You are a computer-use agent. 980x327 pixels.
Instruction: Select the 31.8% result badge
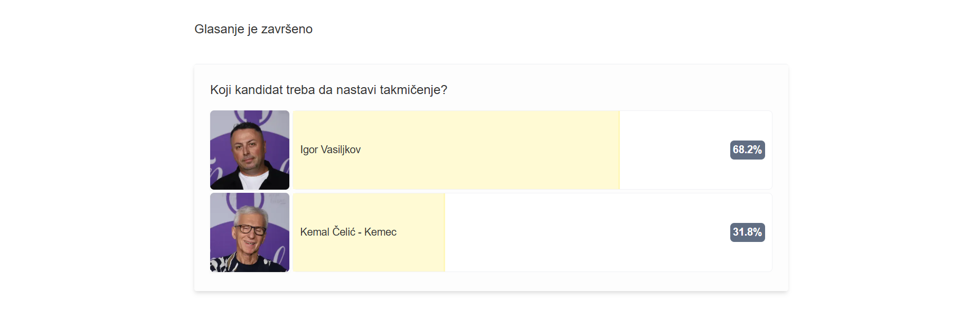coord(747,232)
